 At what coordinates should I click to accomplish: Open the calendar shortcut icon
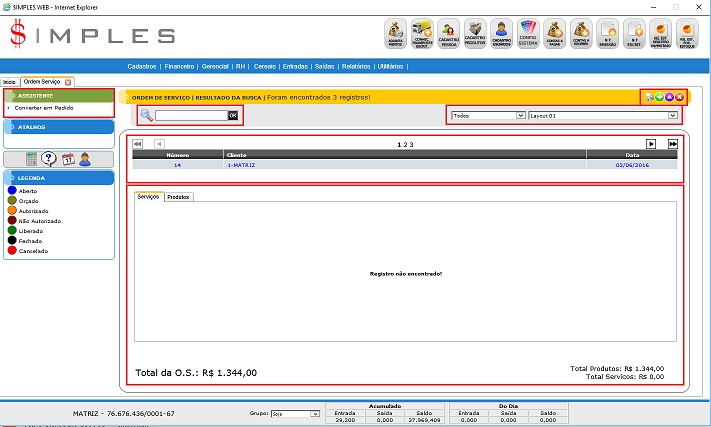tap(68, 159)
